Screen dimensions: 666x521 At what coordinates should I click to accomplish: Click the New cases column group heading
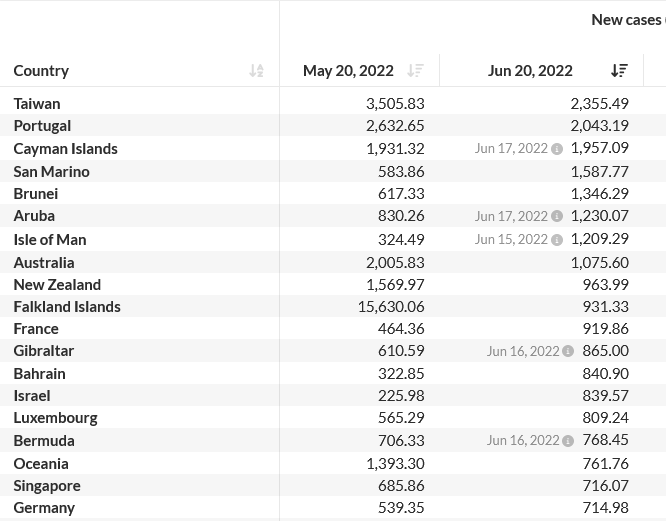tap(627, 19)
